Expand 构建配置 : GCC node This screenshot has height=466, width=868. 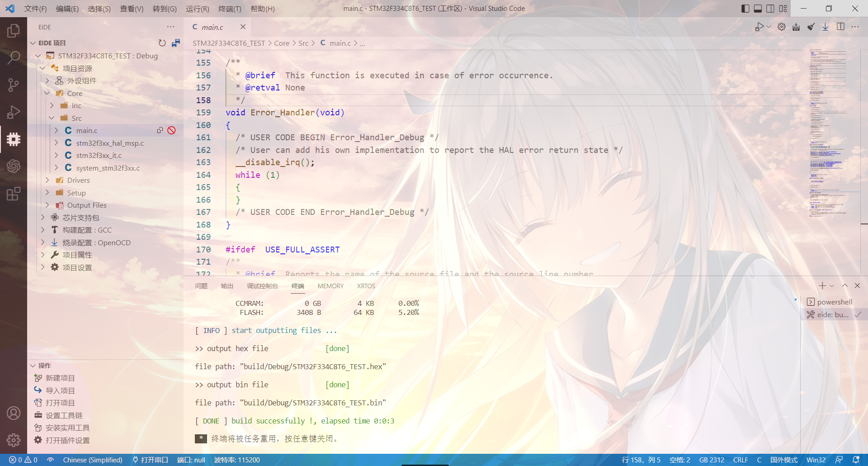pyautogui.click(x=42, y=230)
